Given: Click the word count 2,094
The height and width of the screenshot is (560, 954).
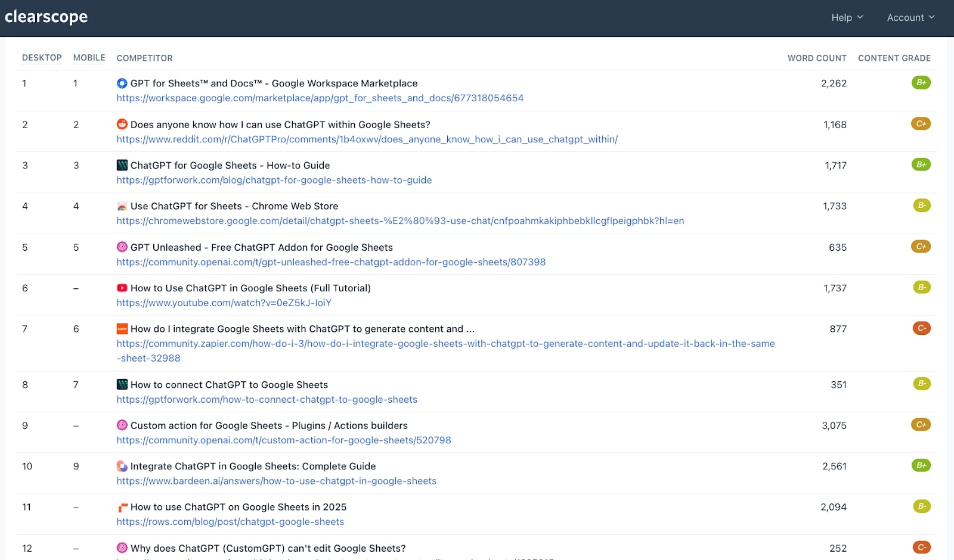Looking at the screenshot, I should [x=834, y=508].
